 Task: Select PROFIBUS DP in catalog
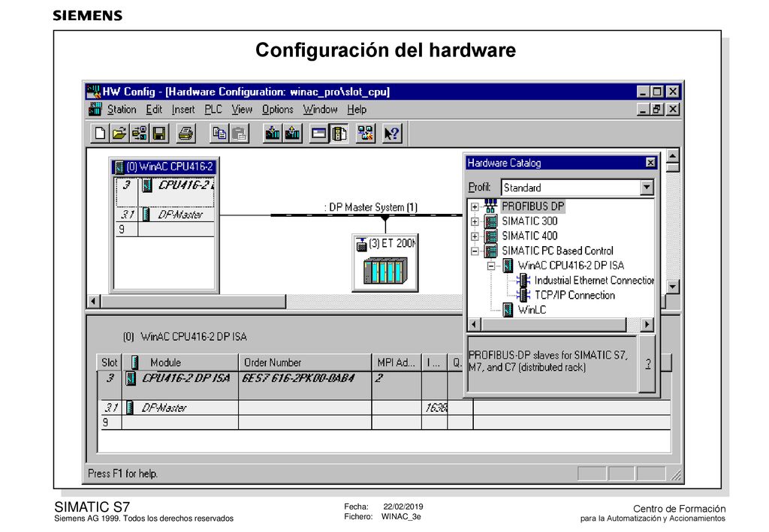pos(532,206)
